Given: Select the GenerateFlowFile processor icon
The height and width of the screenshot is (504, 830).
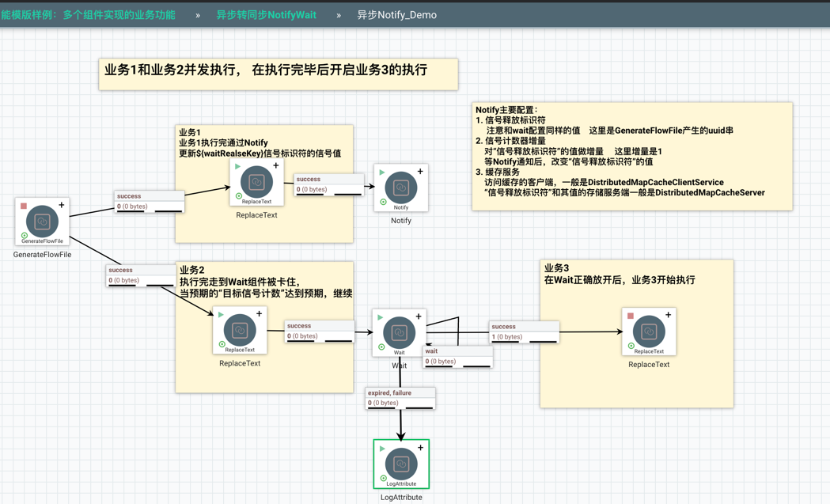Looking at the screenshot, I should point(42,221).
